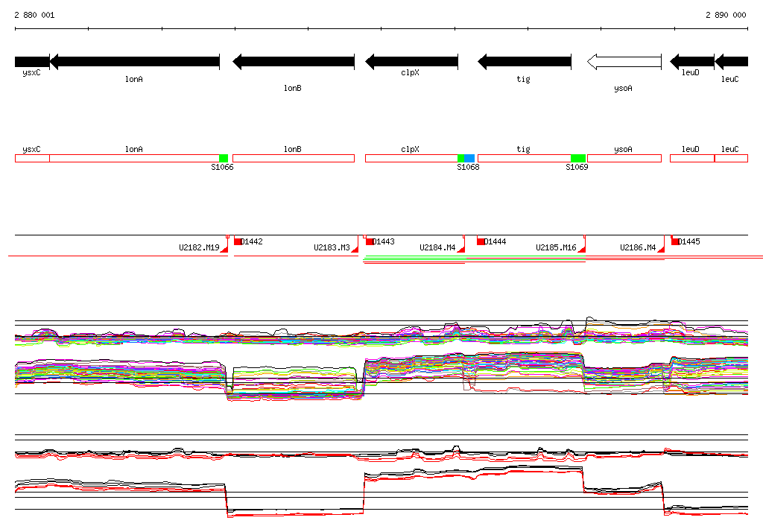Select the black lonA gene arrow
Image resolution: width=763 pixels, height=532 pixels.
pyautogui.click(x=135, y=62)
